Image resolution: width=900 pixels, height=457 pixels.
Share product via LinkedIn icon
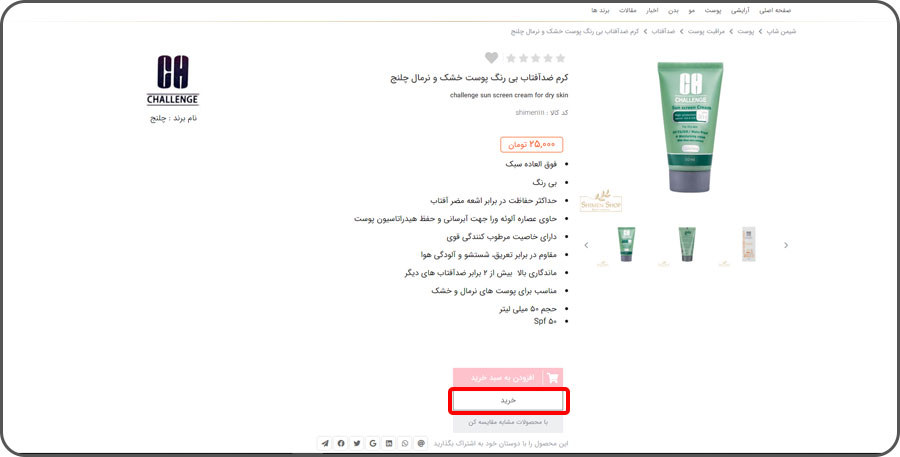click(389, 443)
